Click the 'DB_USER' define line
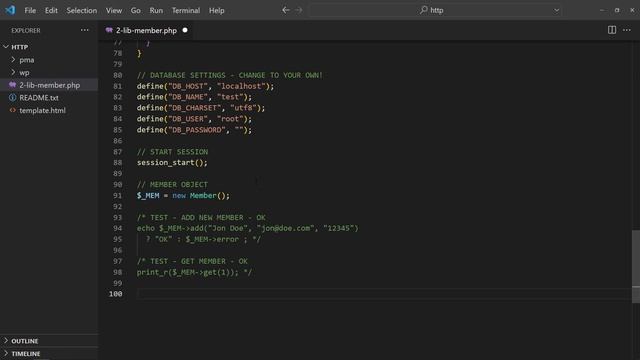Image resolution: width=640 pixels, height=360 pixels. [x=194, y=119]
